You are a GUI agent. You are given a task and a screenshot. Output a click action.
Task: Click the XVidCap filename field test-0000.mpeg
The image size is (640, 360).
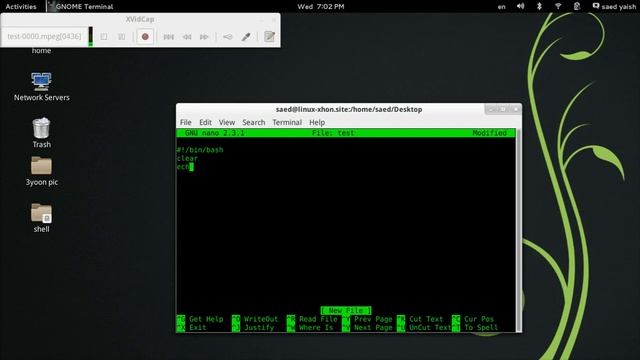(x=44, y=36)
